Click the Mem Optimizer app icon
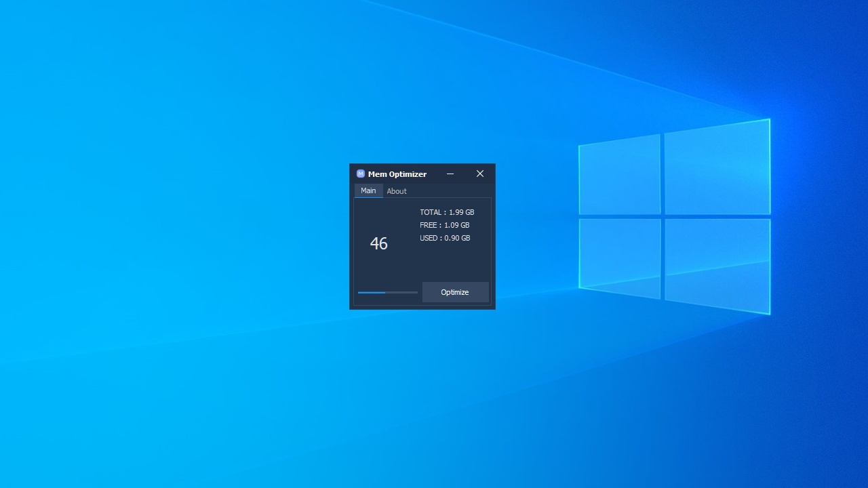The image size is (868, 488). tap(361, 174)
